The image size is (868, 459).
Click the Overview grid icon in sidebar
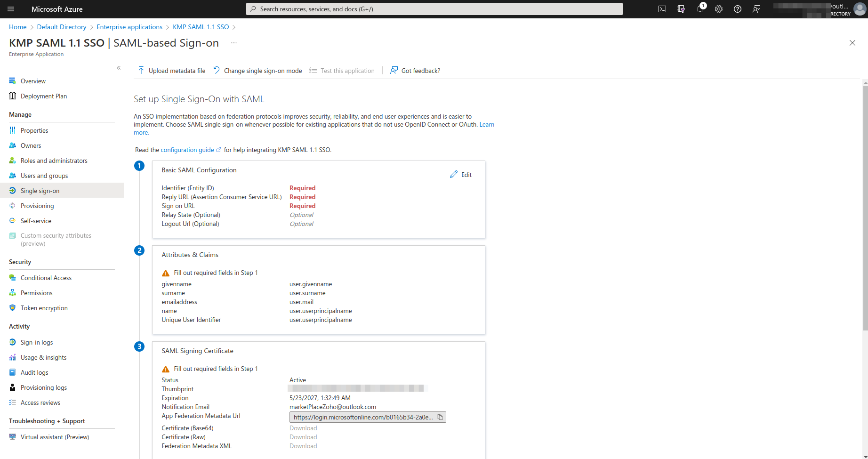click(x=13, y=81)
